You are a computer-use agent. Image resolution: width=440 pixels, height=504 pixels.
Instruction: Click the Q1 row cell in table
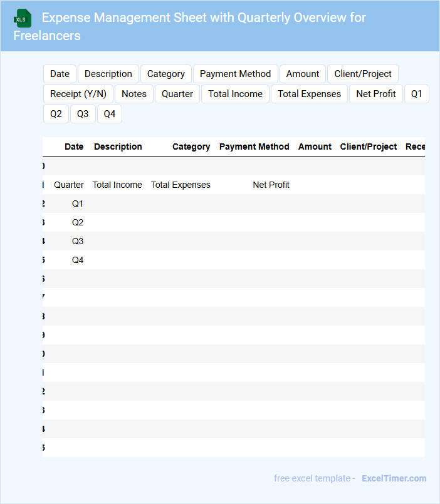pyautogui.click(x=78, y=203)
